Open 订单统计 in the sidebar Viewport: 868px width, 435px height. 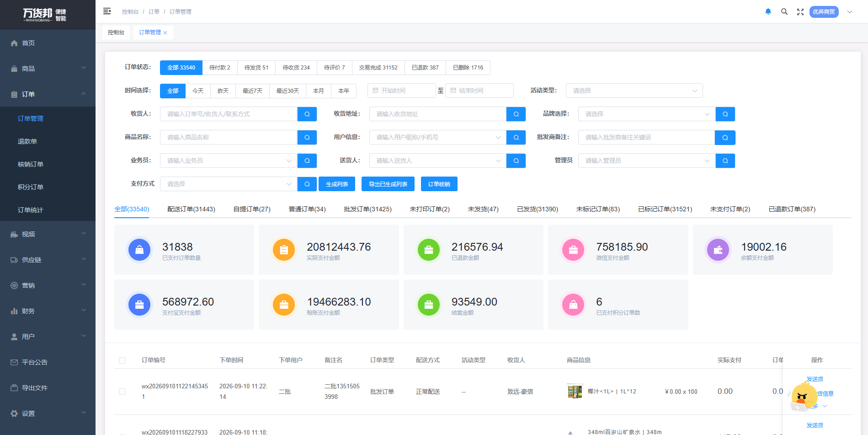point(48,210)
